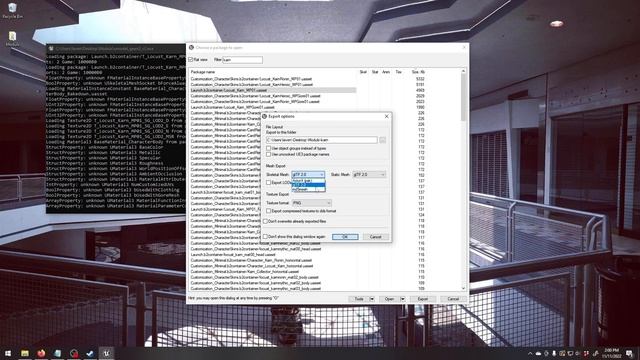Open the Static Mesh format dropdown

point(369,175)
